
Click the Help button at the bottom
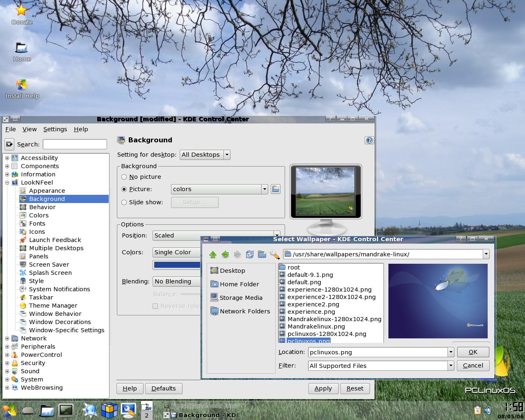point(130,388)
